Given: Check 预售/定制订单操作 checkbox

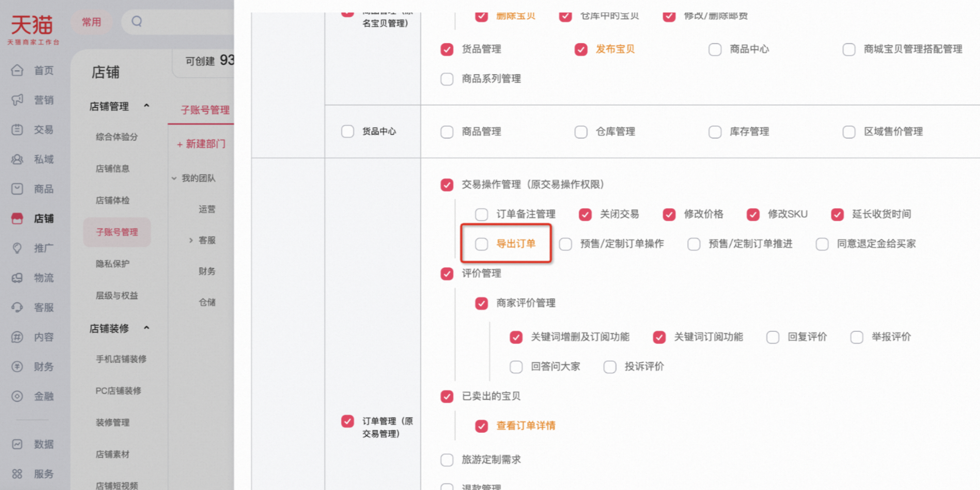Looking at the screenshot, I should click(x=566, y=244).
